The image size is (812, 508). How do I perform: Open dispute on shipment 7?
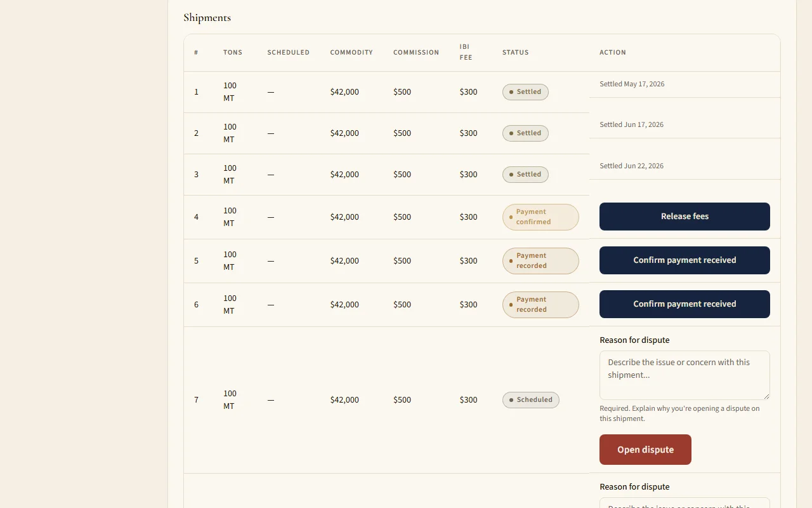(x=645, y=450)
